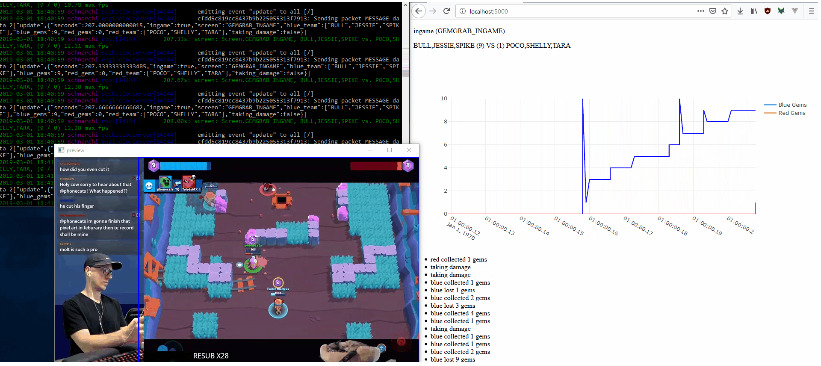View site information icon beside localhost URL
Image resolution: width=821 pixels, height=366 pixels.
pos(464,11)
